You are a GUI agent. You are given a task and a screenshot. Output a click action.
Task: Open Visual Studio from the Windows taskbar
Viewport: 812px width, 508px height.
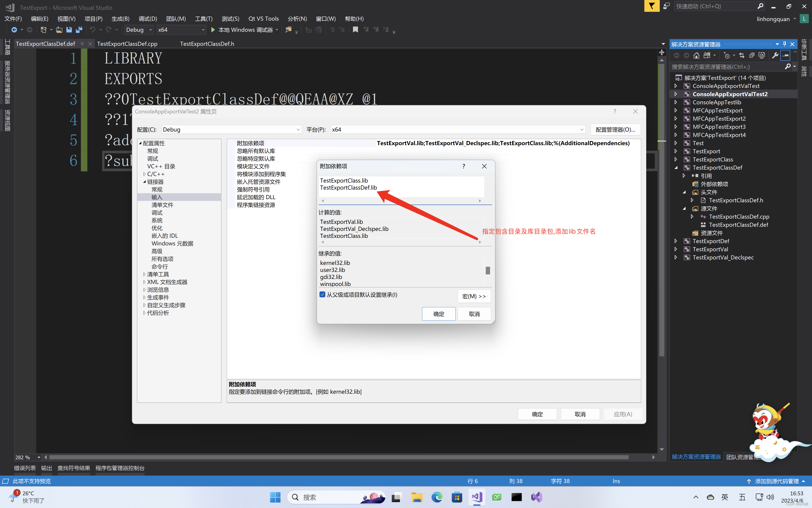476,497
